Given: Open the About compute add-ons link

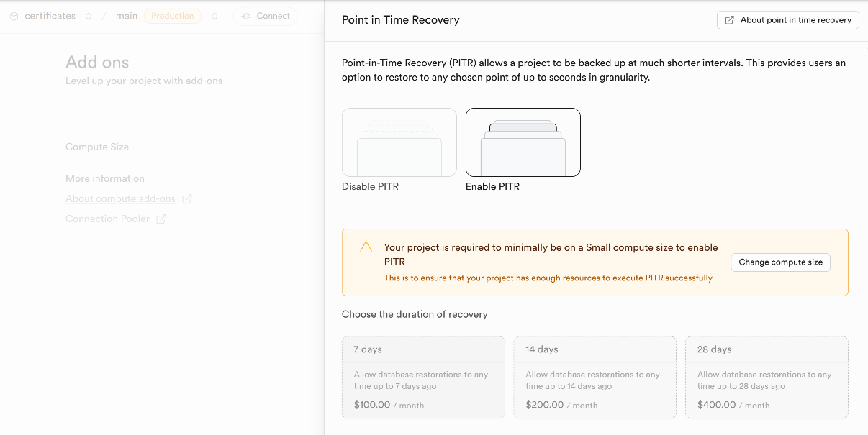Looking at the screenshot, I should 121,198.
